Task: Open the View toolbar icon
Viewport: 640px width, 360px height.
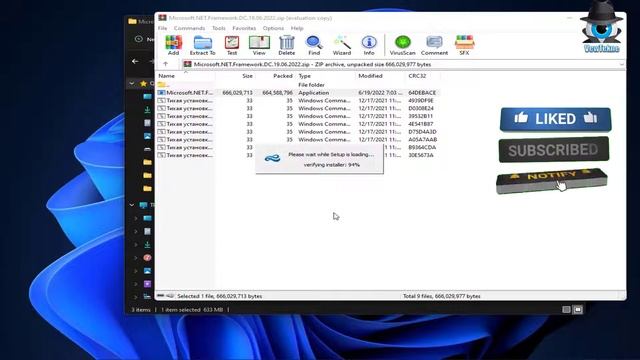Action: point(259,45)
